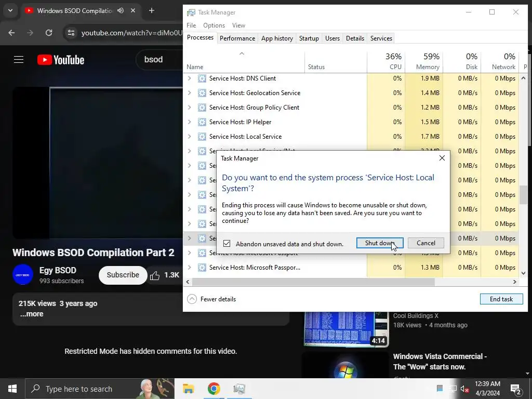This screenshot has width=532, height=399.
Task: Click the browser back arrow
Action: (x=11, y=33)
